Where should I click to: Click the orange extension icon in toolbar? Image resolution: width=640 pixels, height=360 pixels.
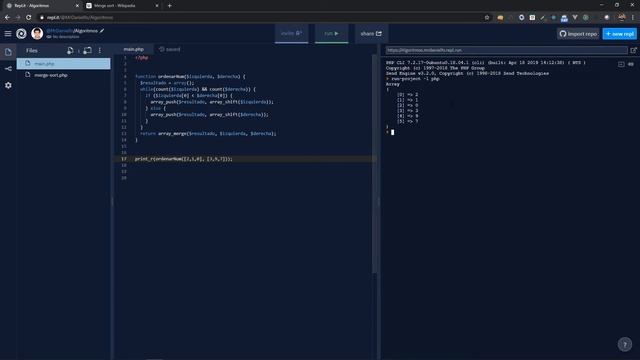click(x=500, y=18)
